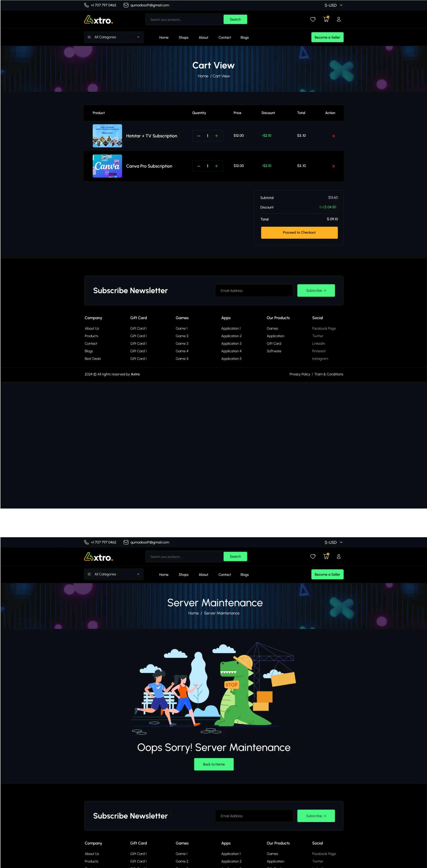Click Home in the Cart View breadcrumb

(203, 76)
